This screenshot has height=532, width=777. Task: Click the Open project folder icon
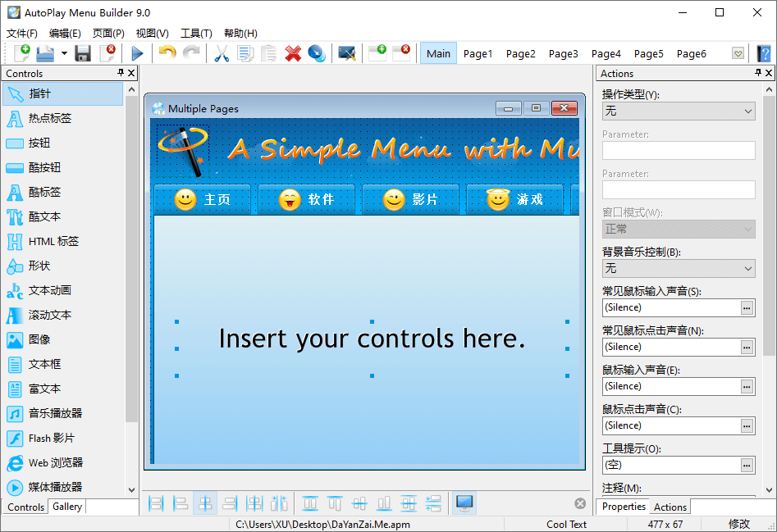[45, 53]
